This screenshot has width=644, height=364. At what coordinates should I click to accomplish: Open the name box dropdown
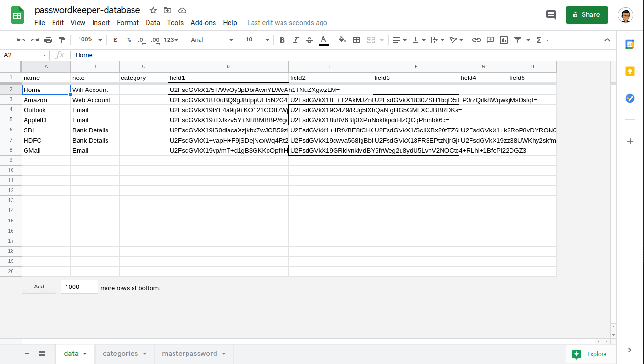tap(45, 55)
